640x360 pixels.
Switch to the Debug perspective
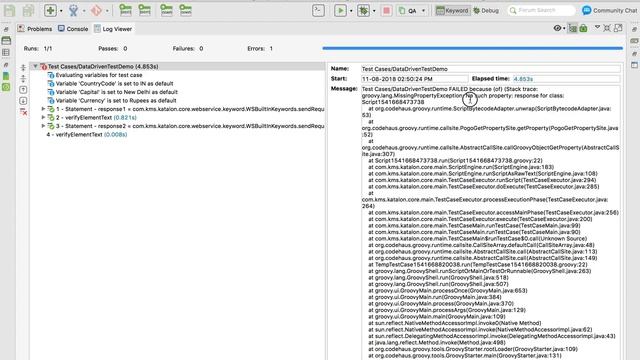(486, 11)
